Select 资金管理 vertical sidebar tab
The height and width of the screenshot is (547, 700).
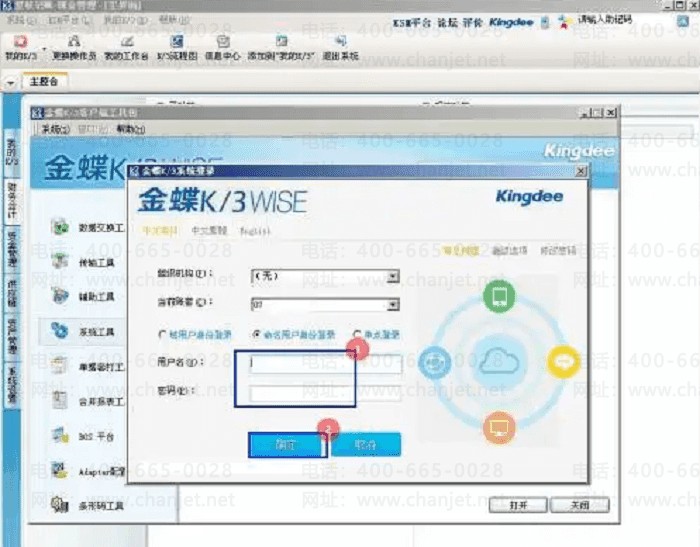pos(11,248)
